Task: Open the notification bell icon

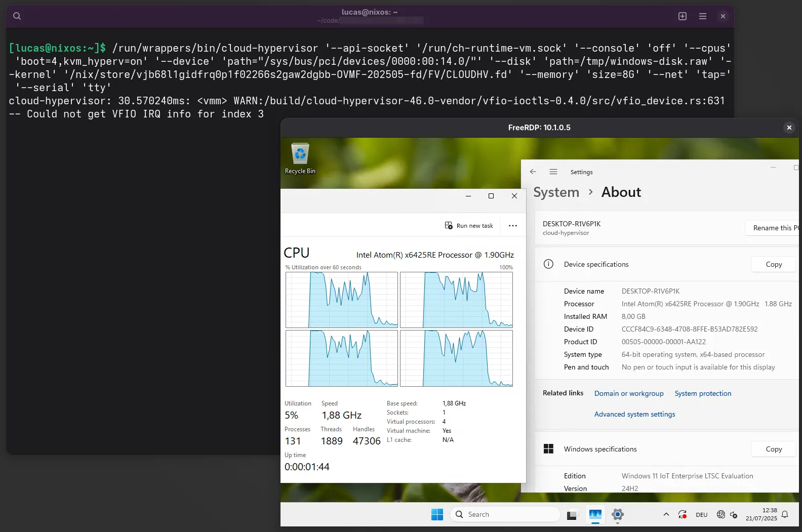Action: point(785,515)
